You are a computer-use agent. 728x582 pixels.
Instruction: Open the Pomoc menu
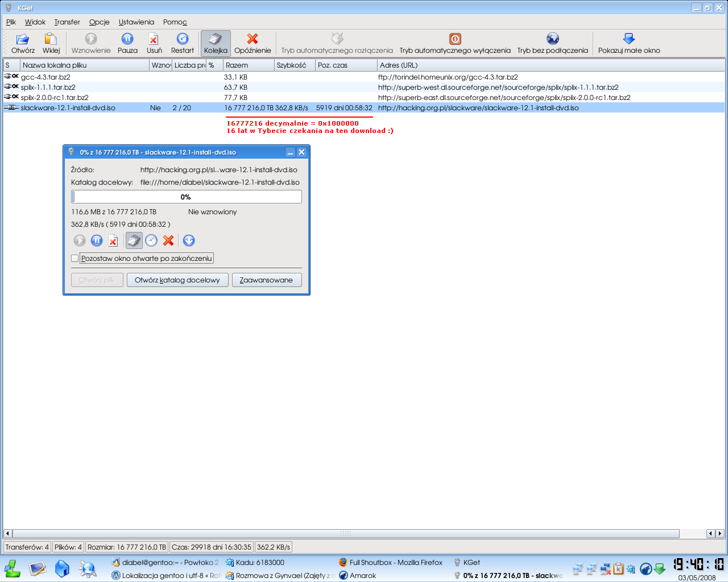pos(175,22)
